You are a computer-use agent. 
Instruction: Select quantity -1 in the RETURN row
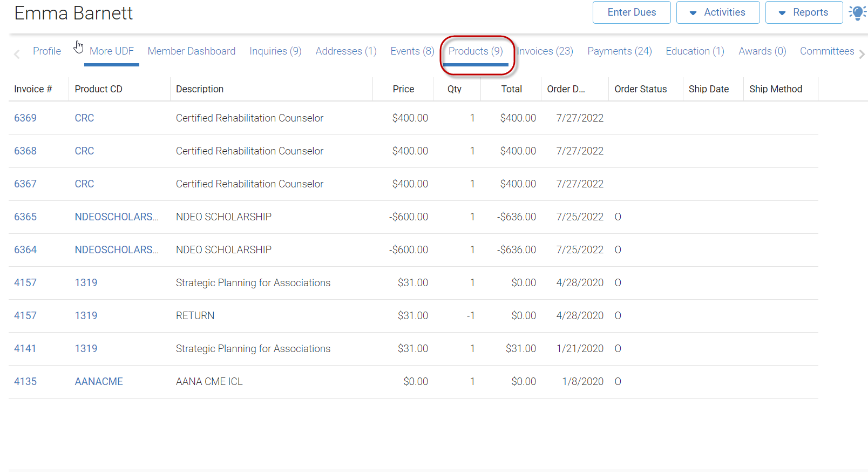pos(471,316)
